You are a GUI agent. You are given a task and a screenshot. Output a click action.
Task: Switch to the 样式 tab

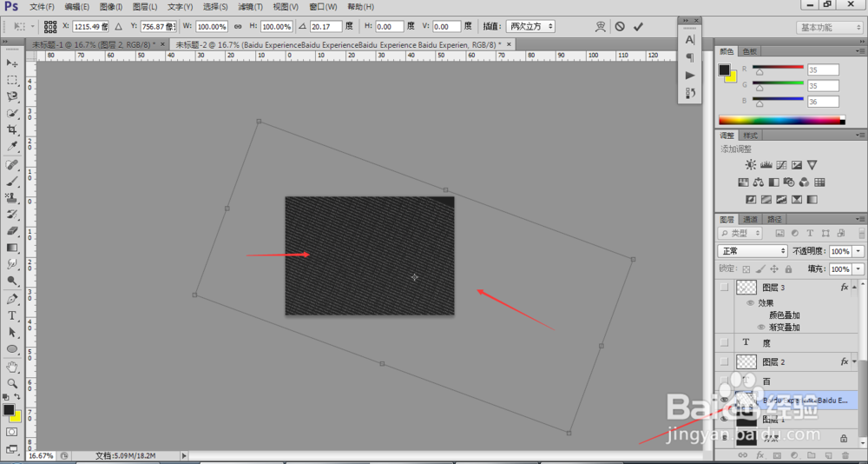pyautogui.click(x=750, y=136)
